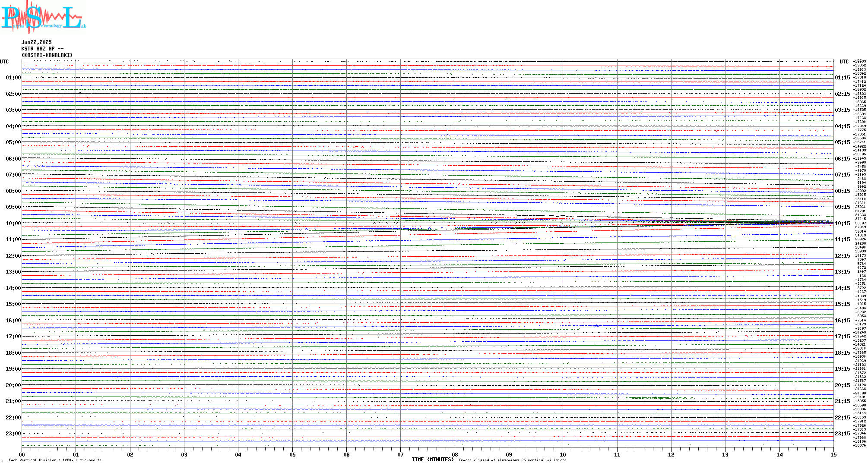
Task: Click the 16:15 label on right side
Action: coord(843,321)
